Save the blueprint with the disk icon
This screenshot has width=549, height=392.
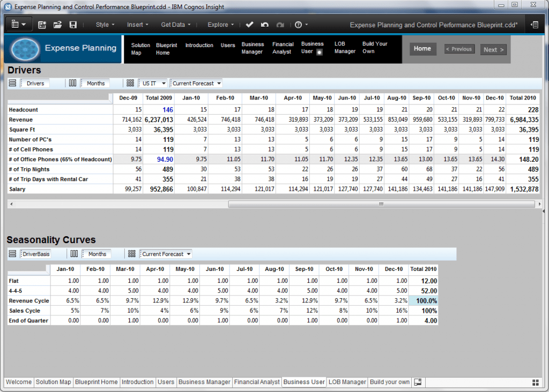click(x=73, y=25)
